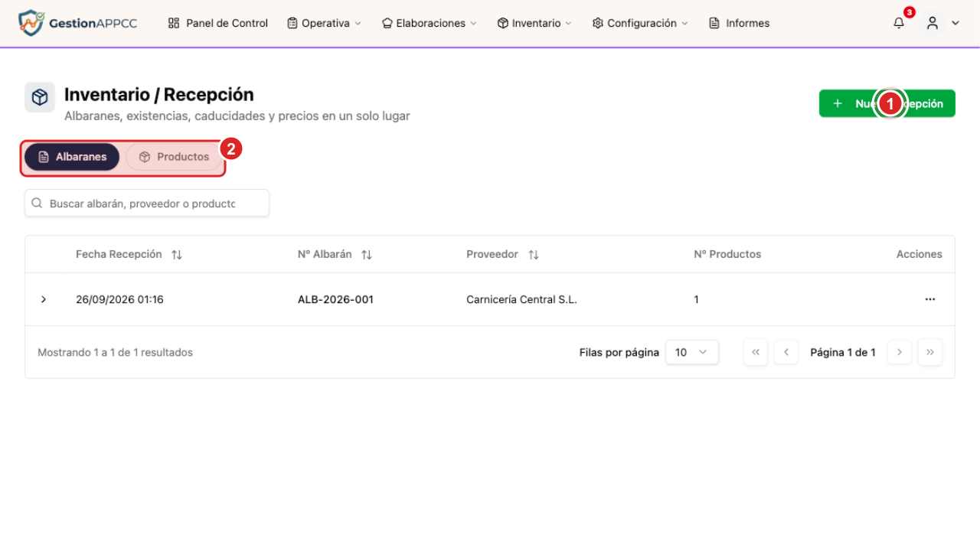Click the Carnicería Central S.L. cell
Screen dimensions: 980x551
click(521, 299)
